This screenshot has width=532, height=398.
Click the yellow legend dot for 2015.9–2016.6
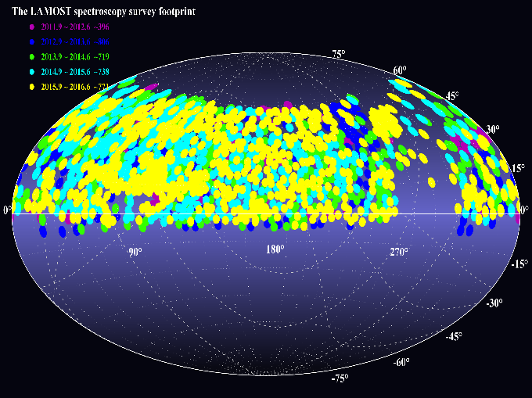[31, 87]
